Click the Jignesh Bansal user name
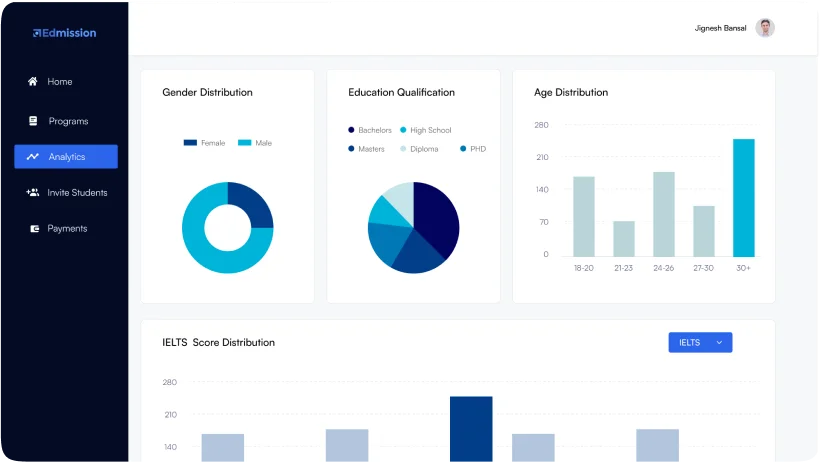The width and height of the screenshot is (820, 462). (x=720, y=28)
